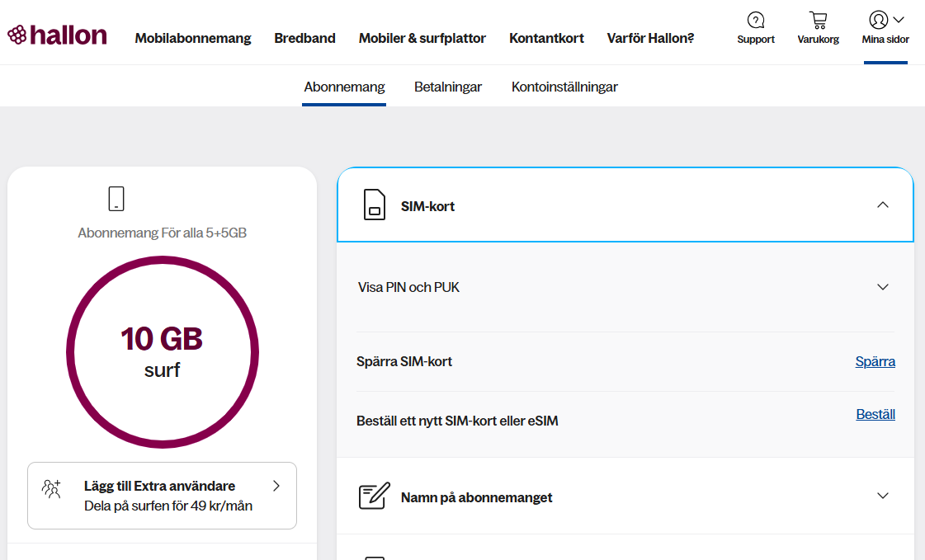Click the pencil icon for Namn på abonnemanget
This screenshot has width=925, height=560.
[374, 496]
